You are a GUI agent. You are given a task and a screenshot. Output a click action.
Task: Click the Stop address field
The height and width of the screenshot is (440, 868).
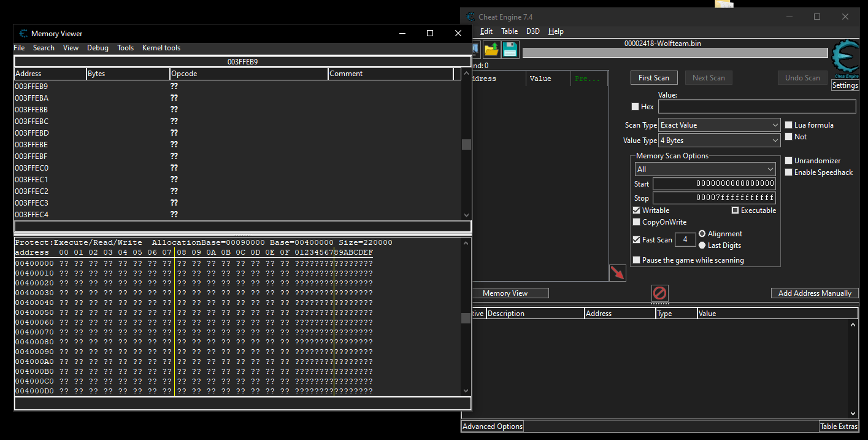point(714,198)
